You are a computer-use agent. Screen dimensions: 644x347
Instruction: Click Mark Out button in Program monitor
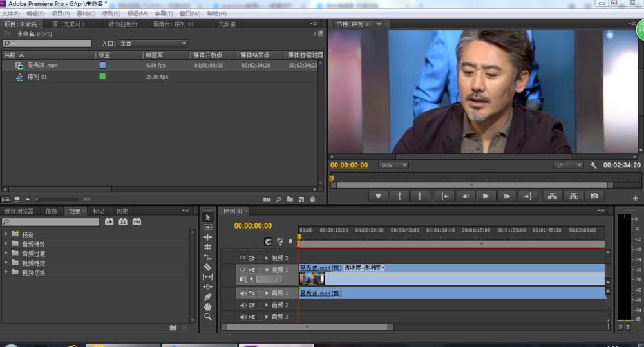[x=420, y=196]
